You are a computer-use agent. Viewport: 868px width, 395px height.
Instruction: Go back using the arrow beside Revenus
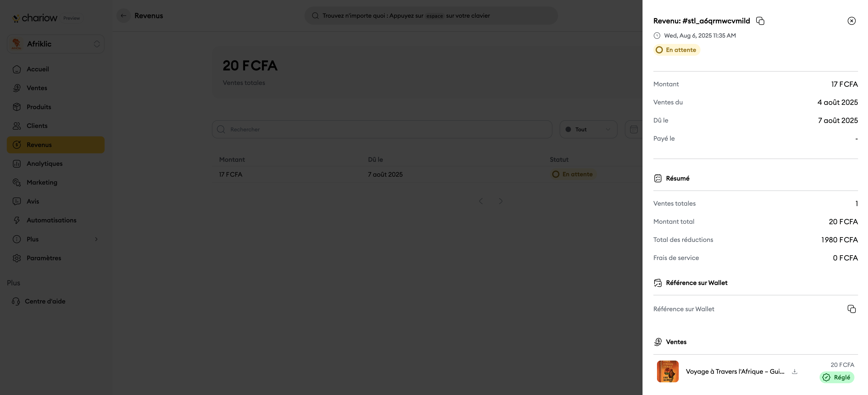(124, 15)
